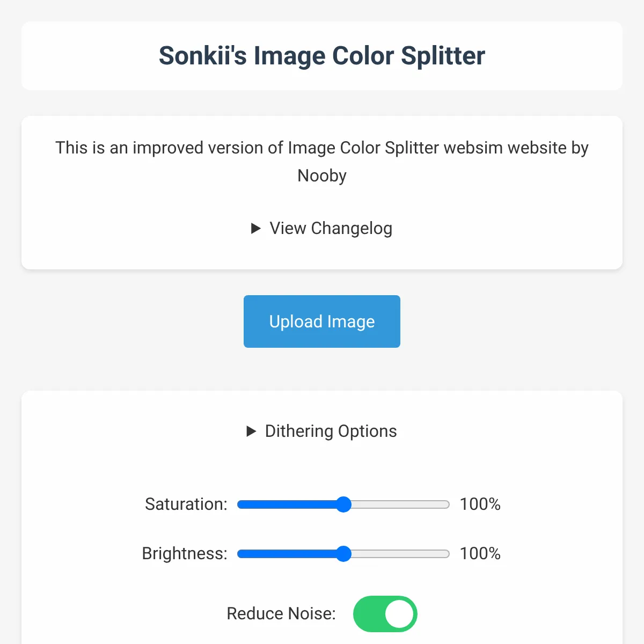
Task: Click the triangle arrow beside Dithering Options
Action: click(251, 431)
